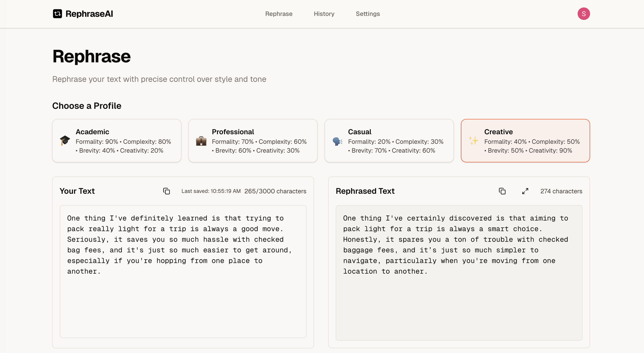644x353 pixels.
Task: Select the Casual profile card
Action: pyautogui.click(x=389, y=141)
